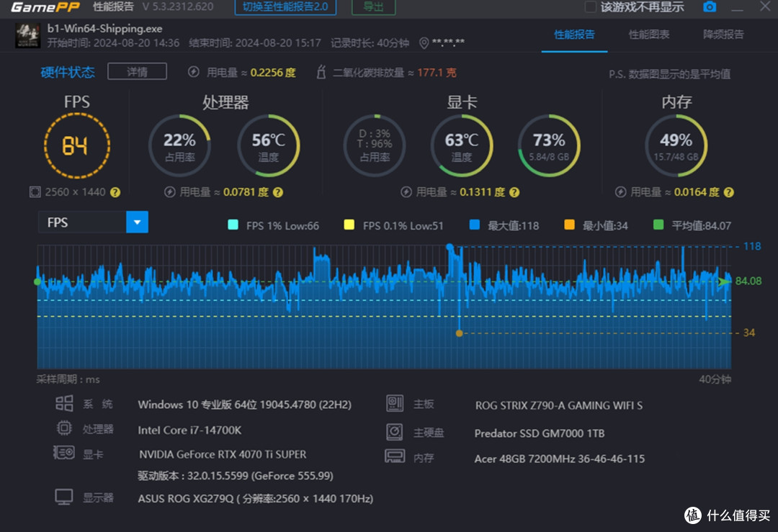778x532 pixels.
Task: Click the graphics card icon
Action: coord(64,452)
